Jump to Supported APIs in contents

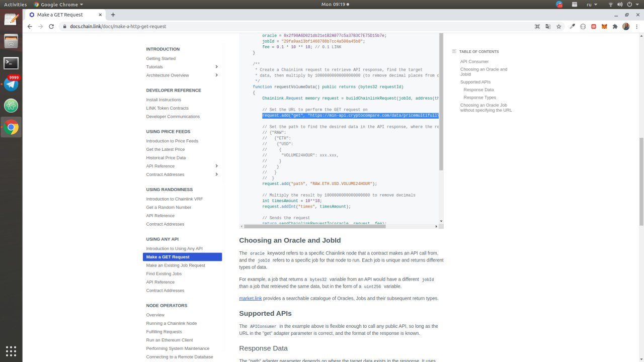tap(475, 82)
